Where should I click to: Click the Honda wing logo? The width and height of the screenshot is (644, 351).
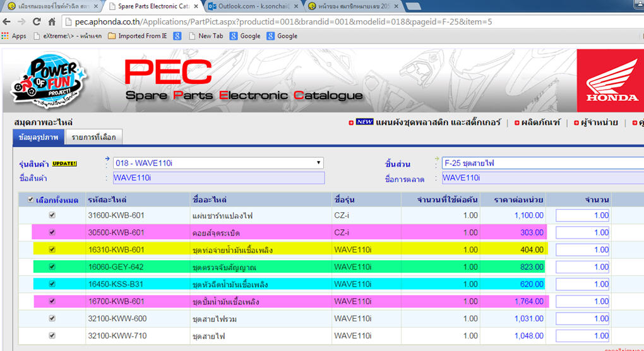tap(611, 81)
